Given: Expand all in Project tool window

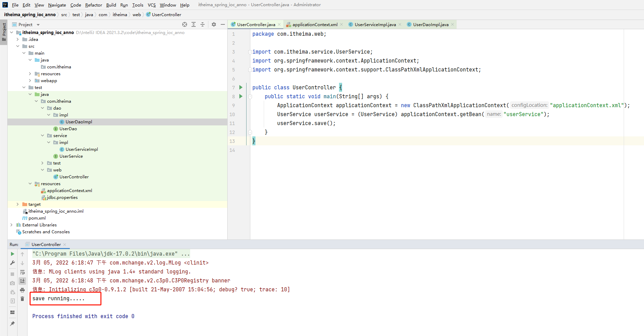Looking at the screenshot, I should (194, 24).
